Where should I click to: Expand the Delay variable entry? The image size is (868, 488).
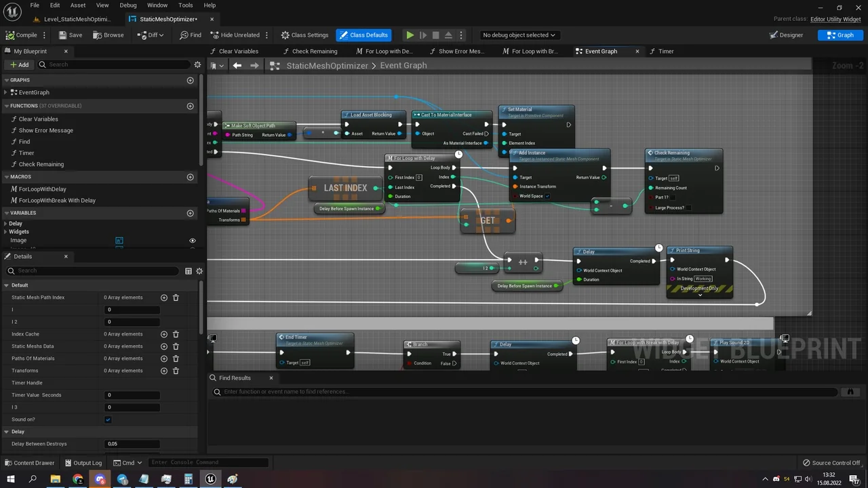5,223
